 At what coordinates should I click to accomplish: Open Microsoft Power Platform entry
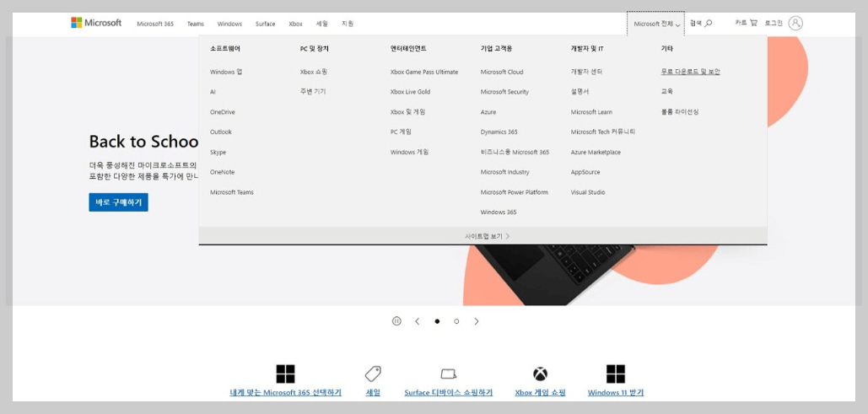(x=515, y=192)
